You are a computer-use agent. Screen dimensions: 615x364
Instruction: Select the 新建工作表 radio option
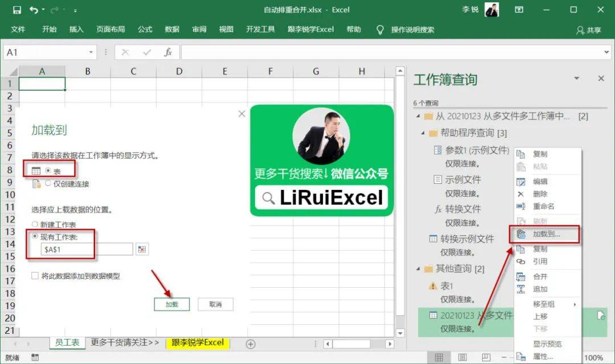click(35, 224)
